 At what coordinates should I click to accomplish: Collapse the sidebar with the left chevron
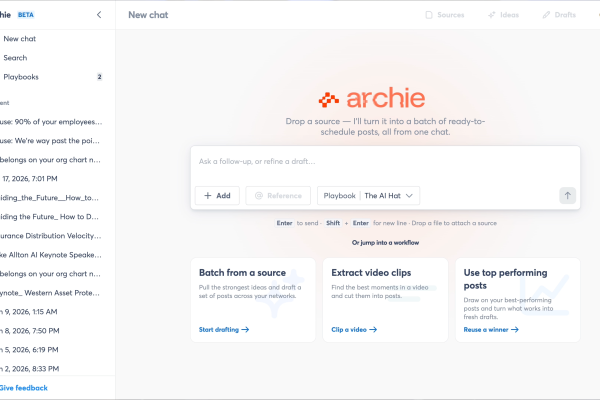pyautogui.click(x=99, y=15)
